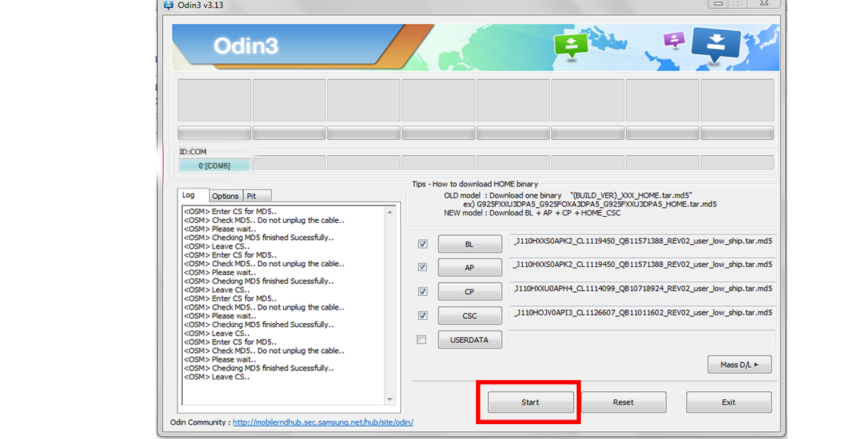Click the green download icon in banner
This screenshot has width=868, height=439.
(571, 45)
